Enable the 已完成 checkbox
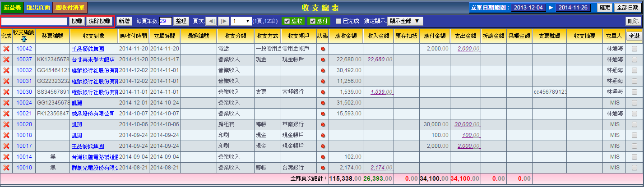Screen dimensions: 644x187 click(x=338, y=21)
